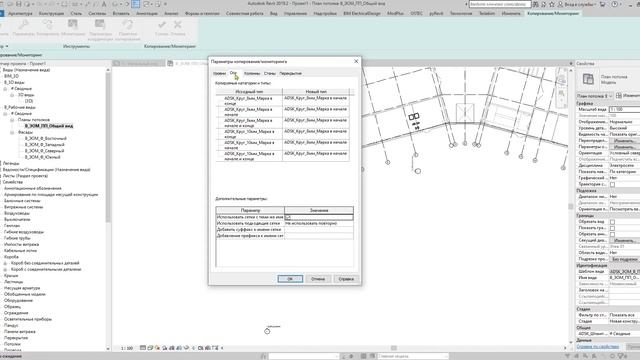
Task: Select В_ЭОМ_ПП_Общий вид in project browser
Action: (49, 126)
